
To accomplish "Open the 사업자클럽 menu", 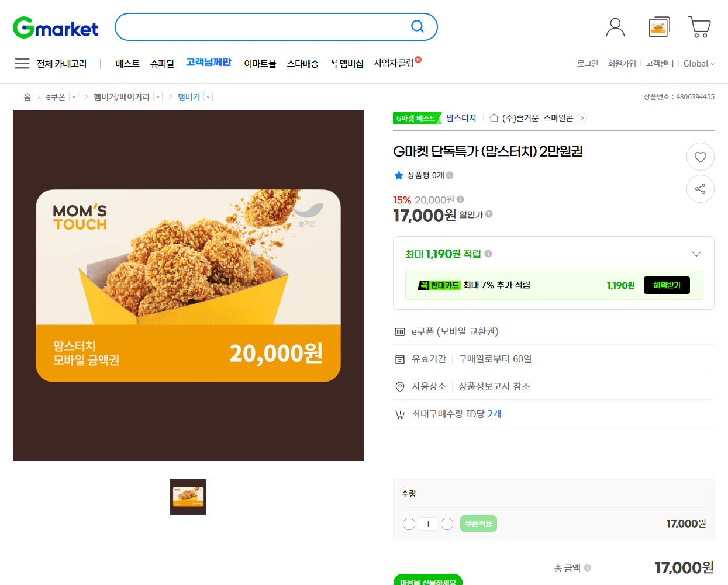I will (394, 63).
